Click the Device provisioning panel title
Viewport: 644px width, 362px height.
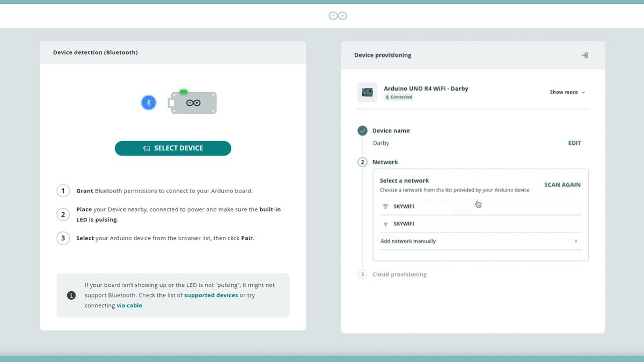[x=383, y=55]
